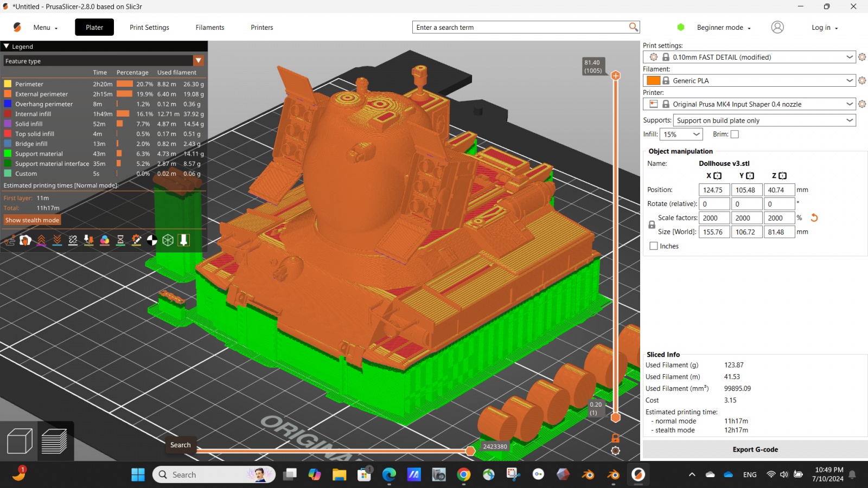Toggle center of gravity marker icon
868x488 pixels.
point(152,240)
